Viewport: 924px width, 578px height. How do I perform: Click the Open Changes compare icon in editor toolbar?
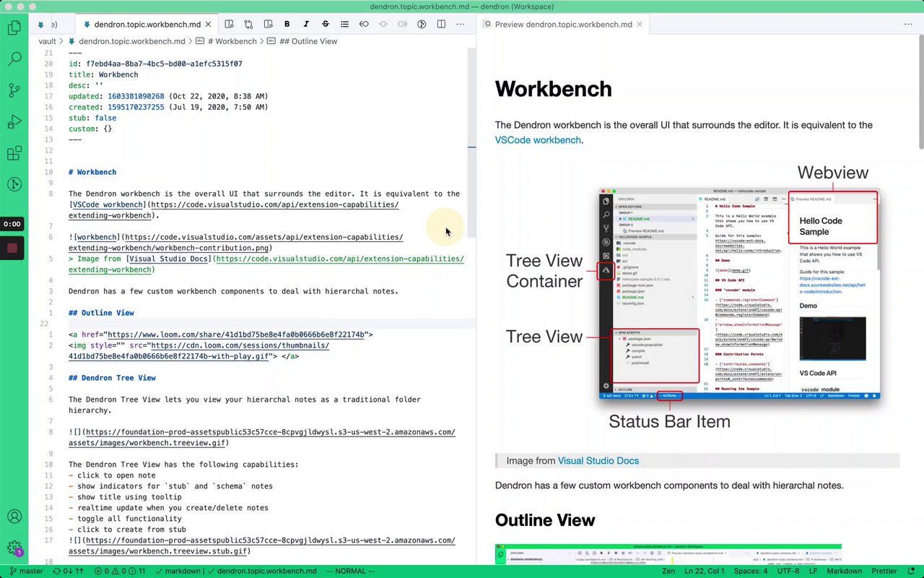tap(249, 24)
